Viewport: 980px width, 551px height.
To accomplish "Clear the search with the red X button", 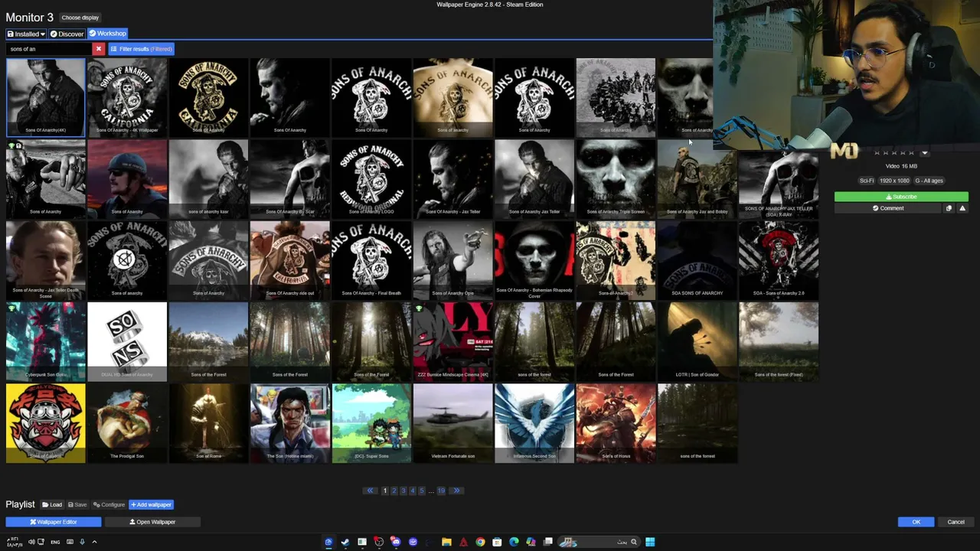I will [x=98, y=49].
